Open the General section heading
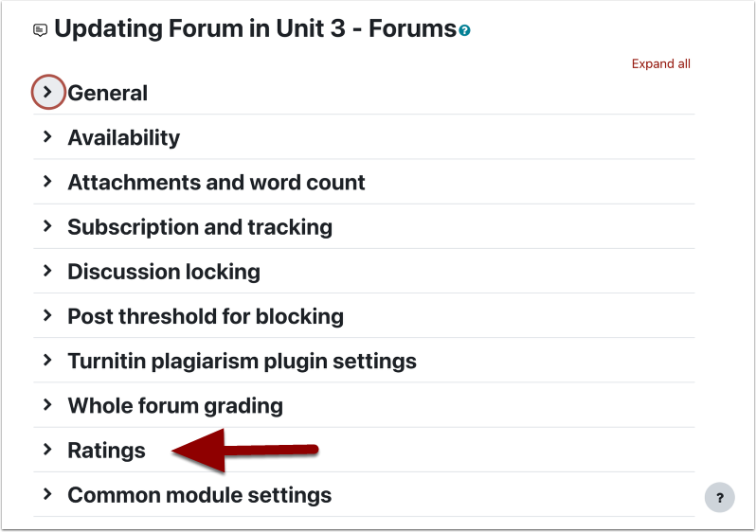Screen dimensions: 756x532 (107, 93)
